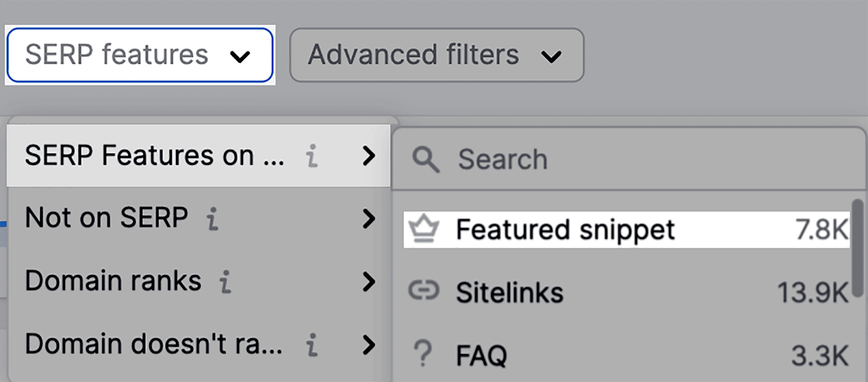Click info icon beside Domain ranks

click(x=225, y=282)
